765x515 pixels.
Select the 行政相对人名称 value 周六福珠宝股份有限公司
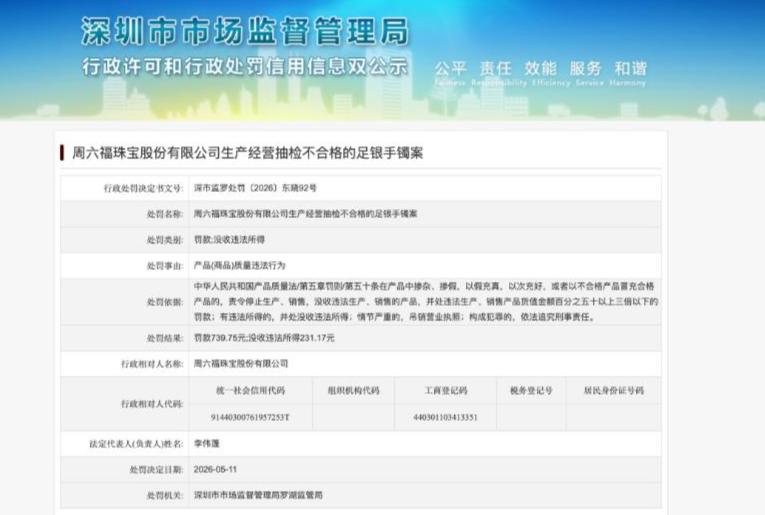click(x=241, y=364)
